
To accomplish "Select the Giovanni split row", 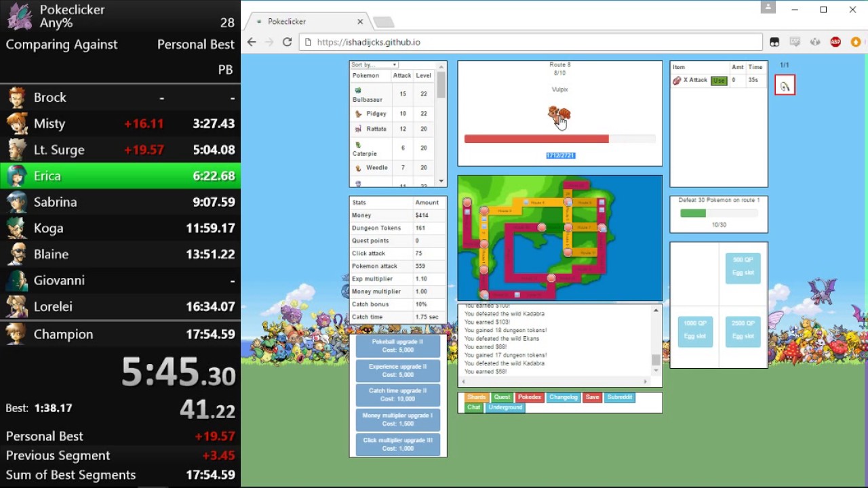I will (x=120, y=281).
